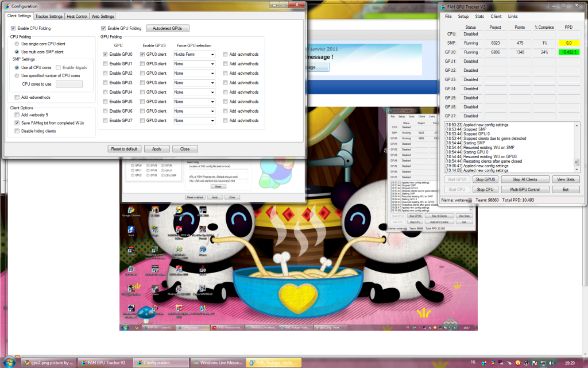Select Use all CPU cores
This screenshot has height=368, width=588.
[17, 68]
